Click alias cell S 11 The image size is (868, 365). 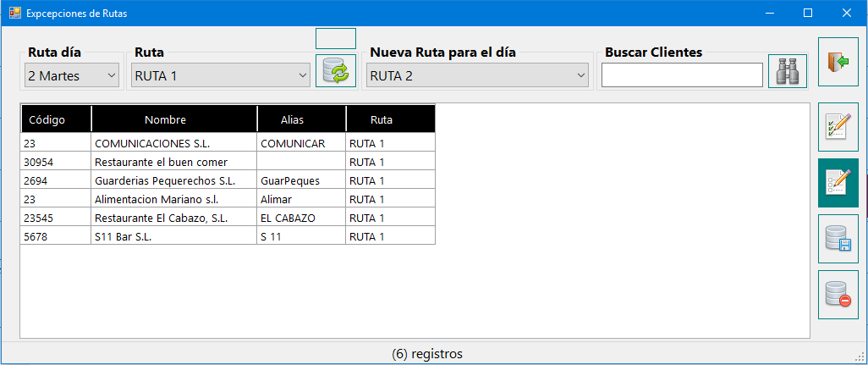(x=302, y=237)
